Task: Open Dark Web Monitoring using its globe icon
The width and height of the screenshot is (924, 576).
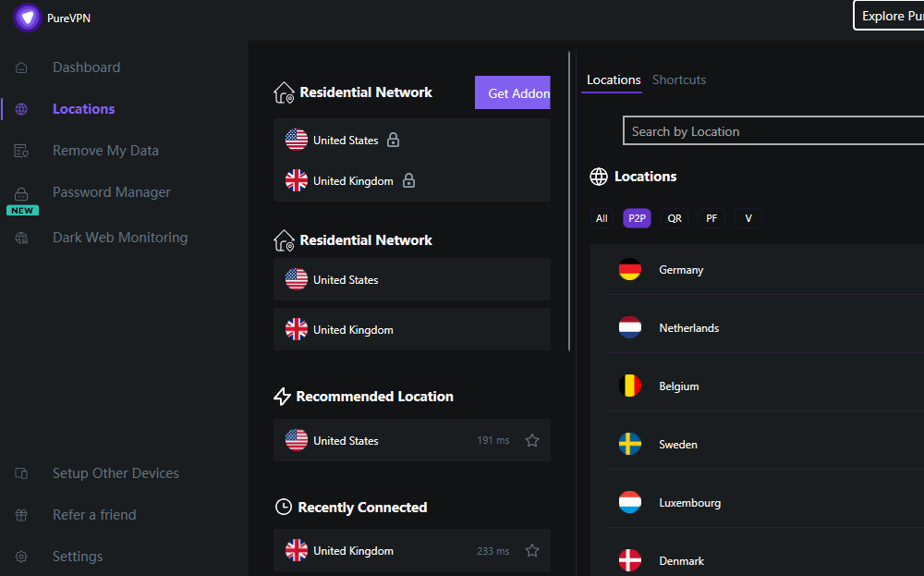Action: pos(20,237)
